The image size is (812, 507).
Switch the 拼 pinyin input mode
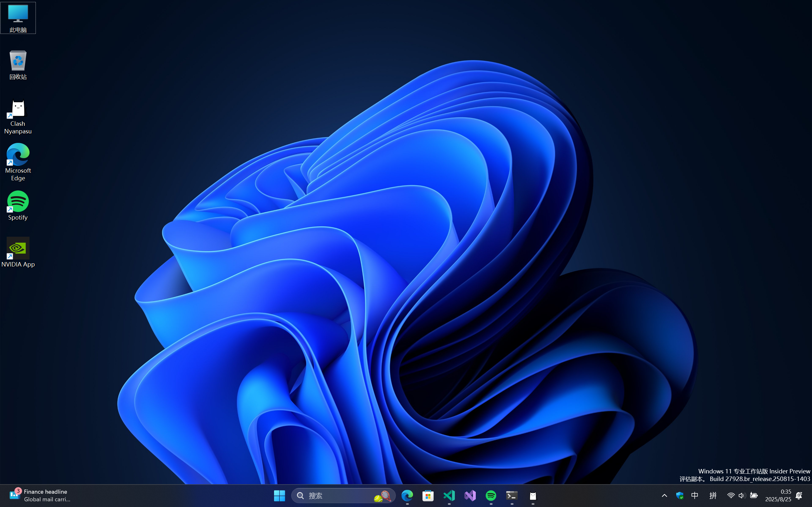(713, 495)
